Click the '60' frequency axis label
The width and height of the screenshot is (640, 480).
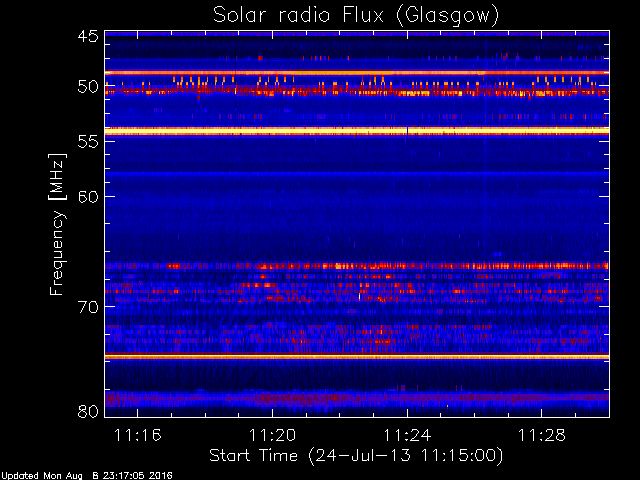(x=88, y=197)
